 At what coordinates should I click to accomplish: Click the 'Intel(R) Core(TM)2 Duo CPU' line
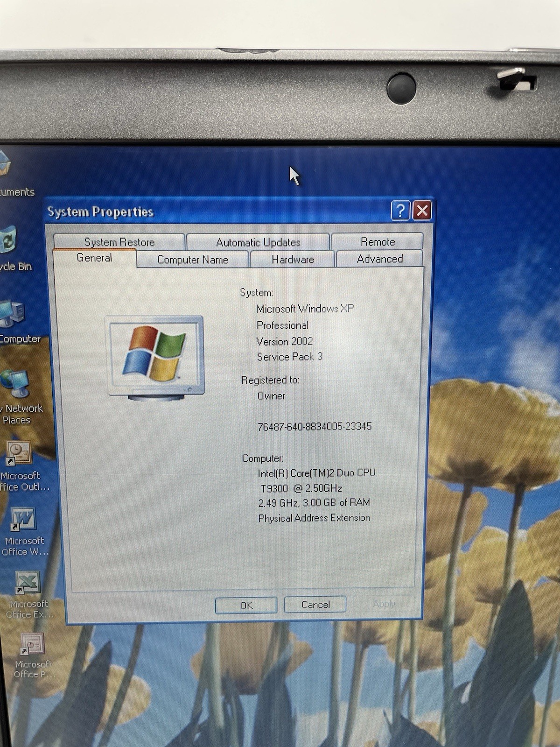point(316,473)
